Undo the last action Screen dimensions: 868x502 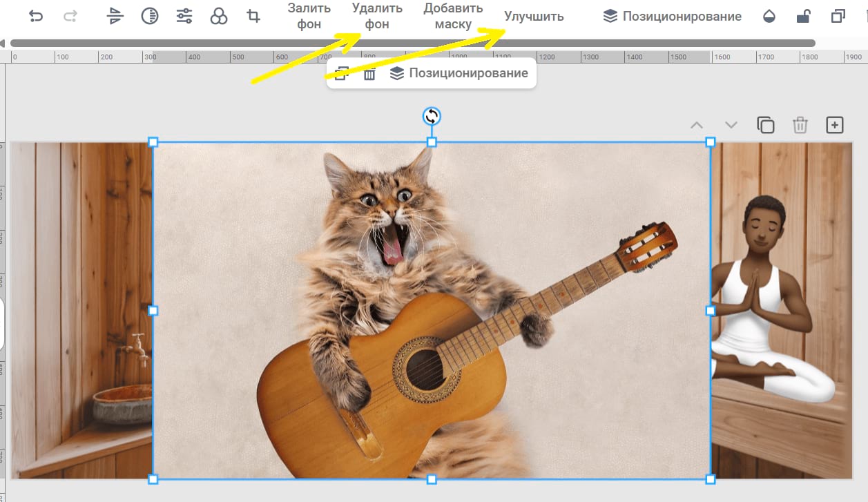36,17
